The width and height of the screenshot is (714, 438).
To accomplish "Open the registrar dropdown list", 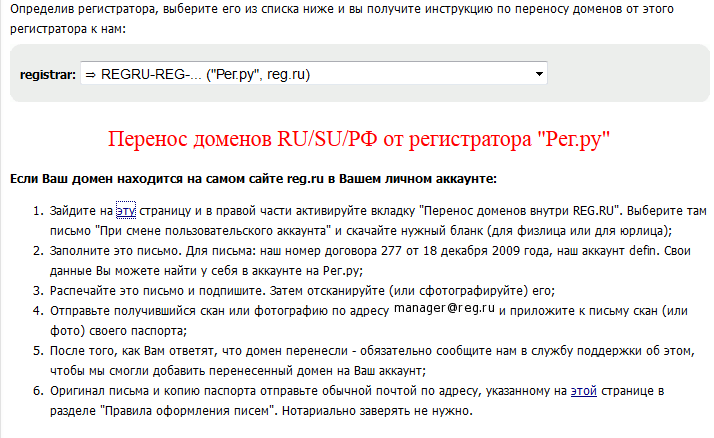I will [314, 74].
